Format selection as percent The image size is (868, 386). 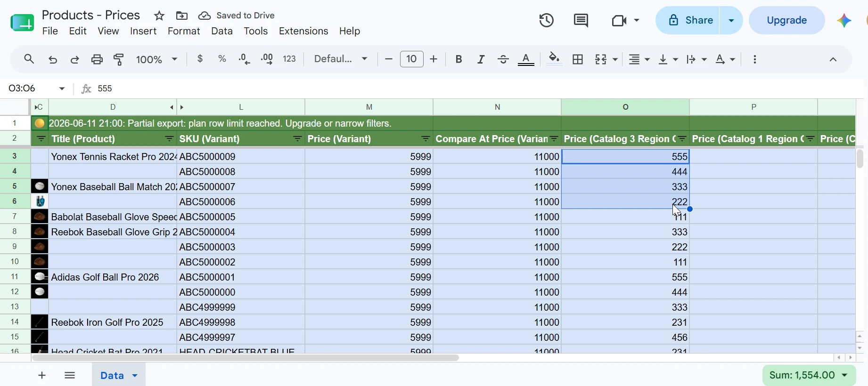click(x=222, y=59)
